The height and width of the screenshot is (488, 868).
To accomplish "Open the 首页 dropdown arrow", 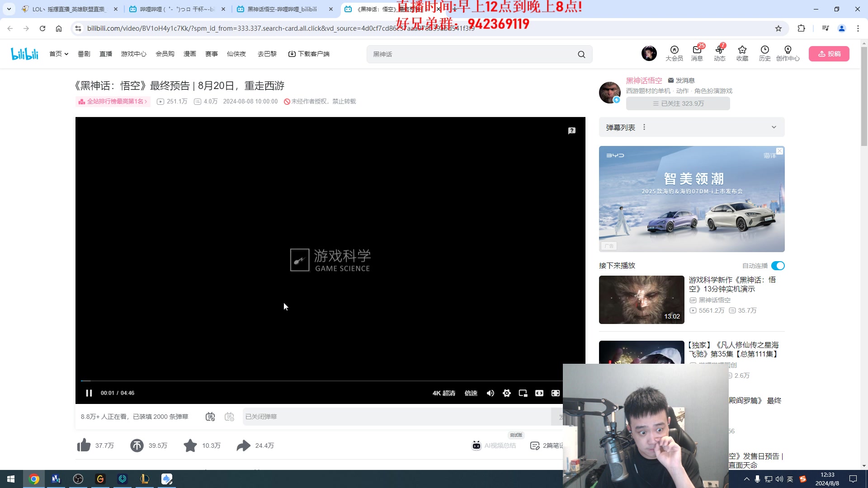I will tap(66, 53).
